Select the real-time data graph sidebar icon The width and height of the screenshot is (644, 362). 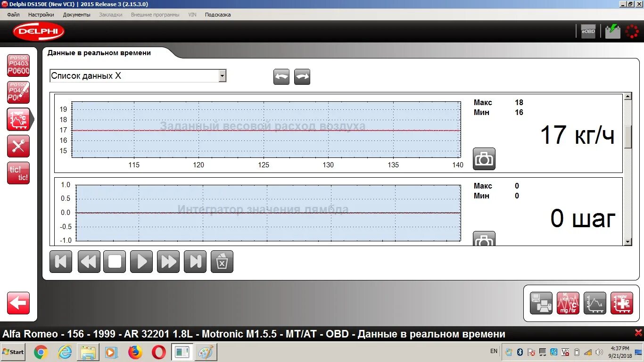(x=19, y=119)
